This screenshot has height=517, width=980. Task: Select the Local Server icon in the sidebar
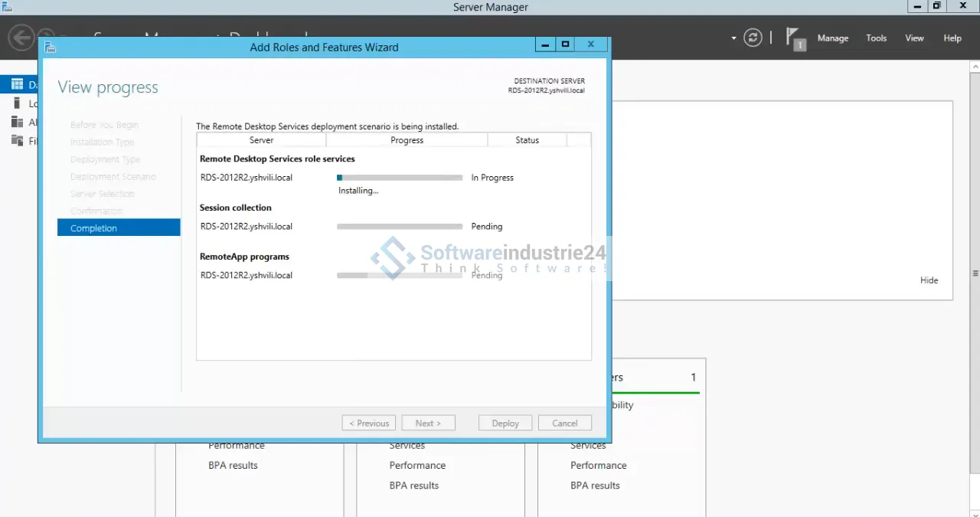(x=16, y=103)
